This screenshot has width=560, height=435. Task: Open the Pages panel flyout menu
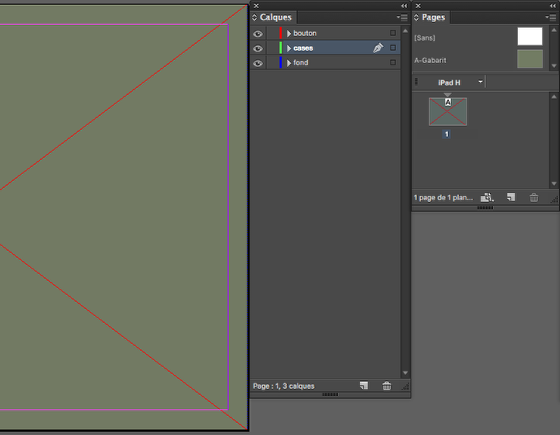[551, 17]
